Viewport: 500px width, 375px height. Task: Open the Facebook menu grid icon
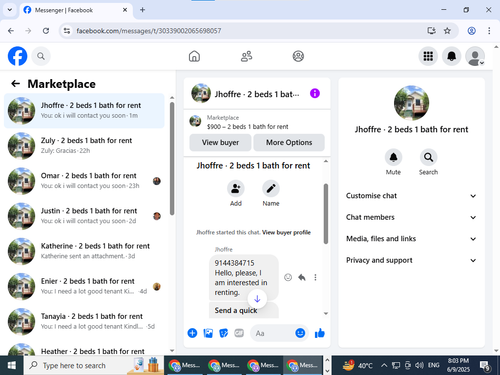[428, 56]
